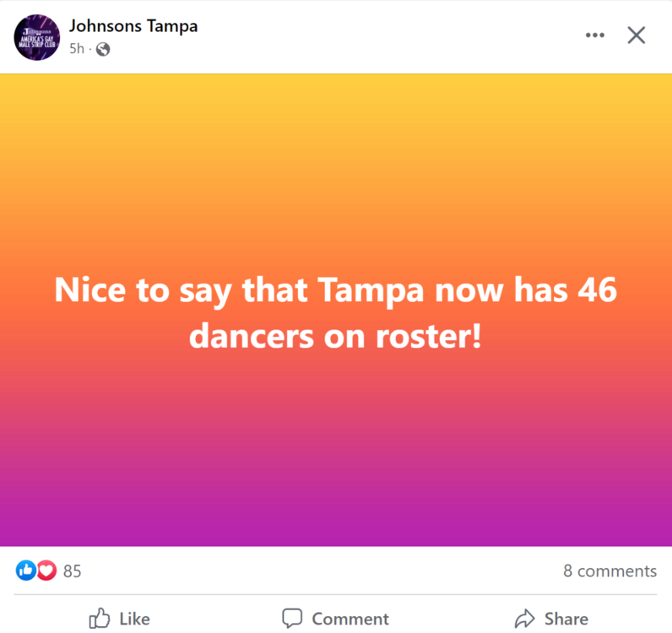Viewport: 672px width, 633px height.
Task: Click the yellow top area of post background
Action: pos(336,110)
